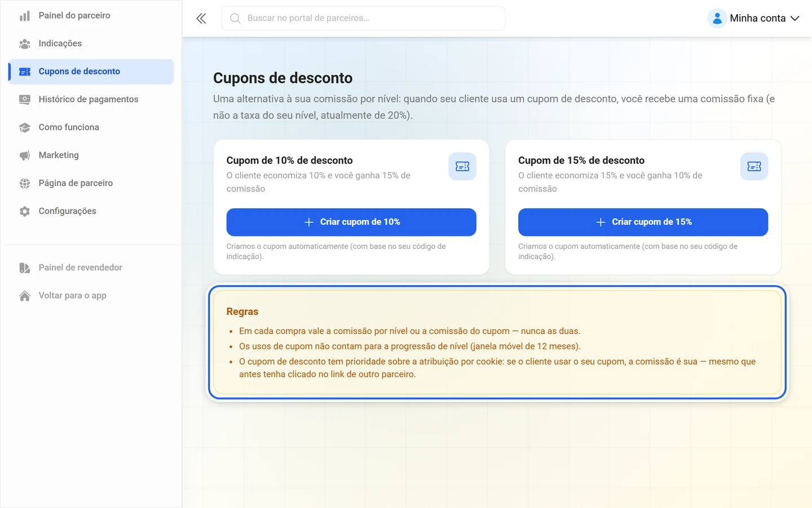
Task: Click the icon beside Painel de revendedor
Action: [25, 268]
